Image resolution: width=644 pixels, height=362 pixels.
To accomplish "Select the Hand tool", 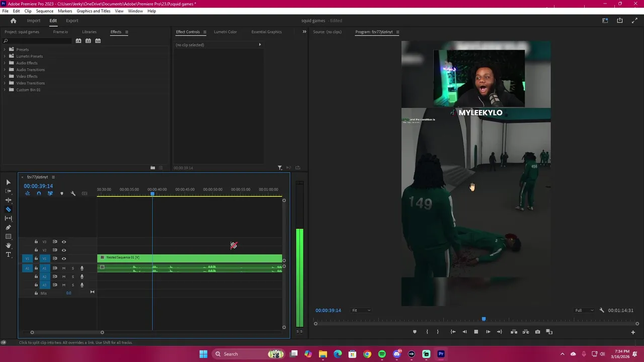I will point(8,245).
